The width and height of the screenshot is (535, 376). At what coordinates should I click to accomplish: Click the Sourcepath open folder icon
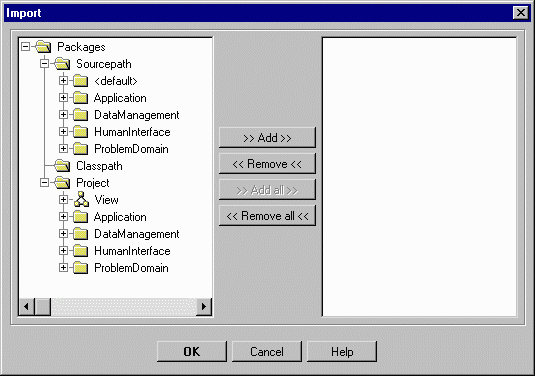62,64
